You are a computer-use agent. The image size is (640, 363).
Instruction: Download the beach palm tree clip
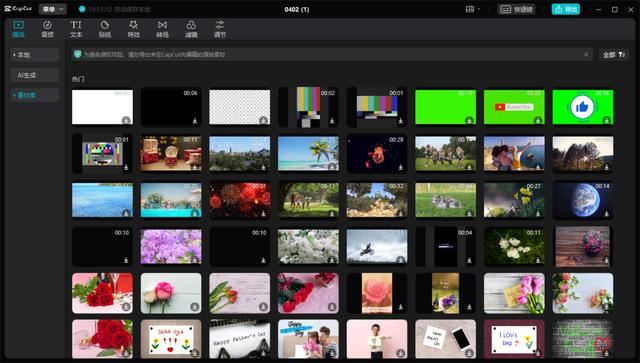click(332, 167)
